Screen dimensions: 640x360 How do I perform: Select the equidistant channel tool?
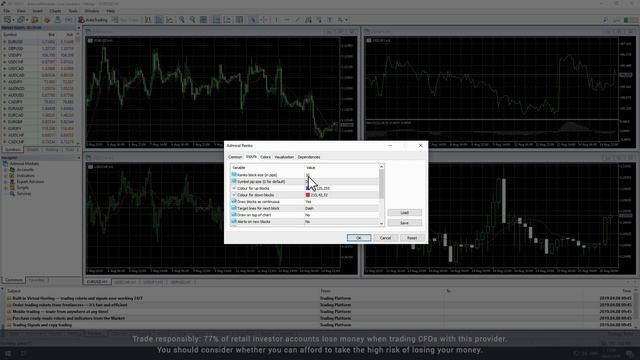[x=308, y=20]
